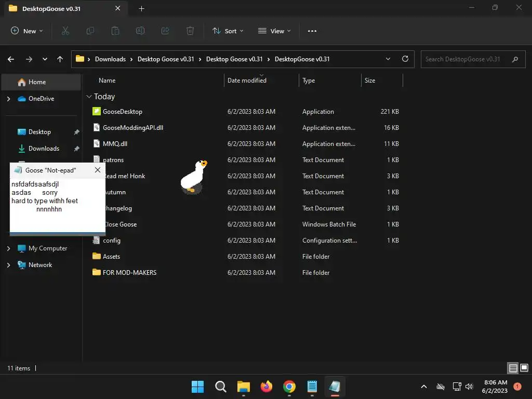Open the View dropdown menu
This screenshot has height=399, width=532.
tap(274, 31)
